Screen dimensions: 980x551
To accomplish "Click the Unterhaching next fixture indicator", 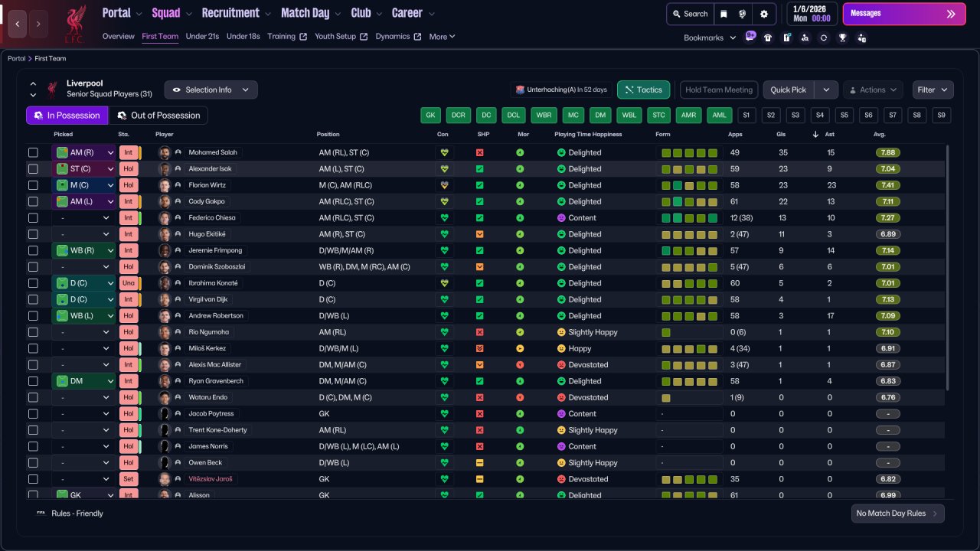I will pos(562,90).
